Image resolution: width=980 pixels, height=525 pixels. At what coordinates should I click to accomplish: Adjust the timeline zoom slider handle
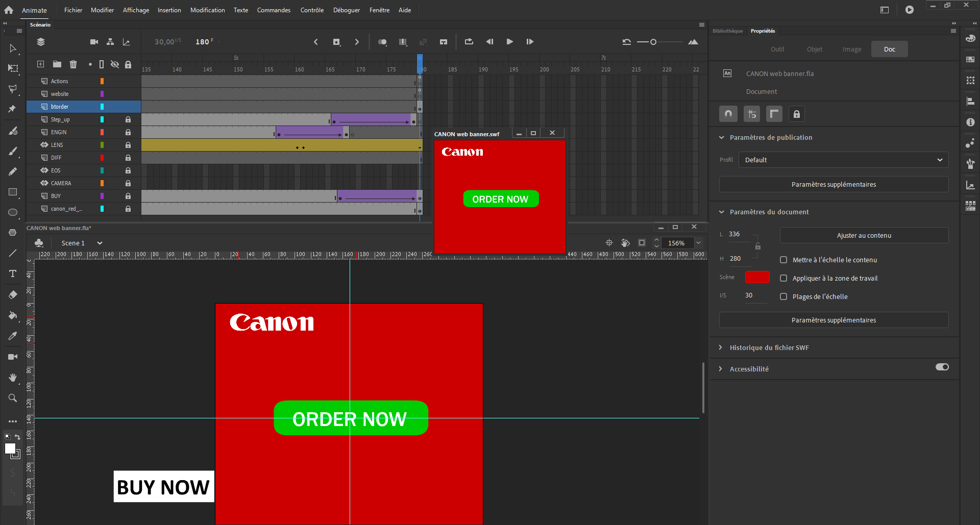(x=653, y=42)
